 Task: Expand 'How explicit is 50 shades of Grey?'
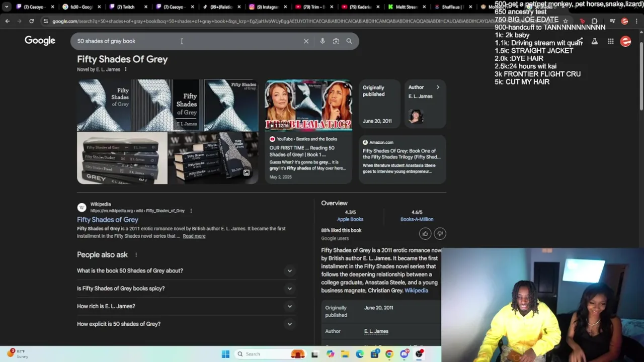[x=185, y=324]
